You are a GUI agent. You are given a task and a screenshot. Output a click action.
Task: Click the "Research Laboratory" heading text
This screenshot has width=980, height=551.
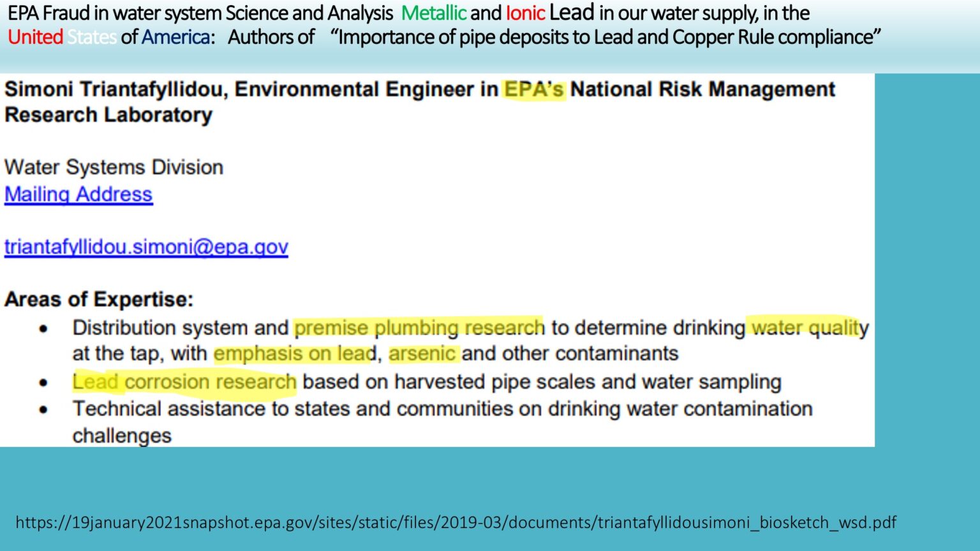[x=108, y=115]
